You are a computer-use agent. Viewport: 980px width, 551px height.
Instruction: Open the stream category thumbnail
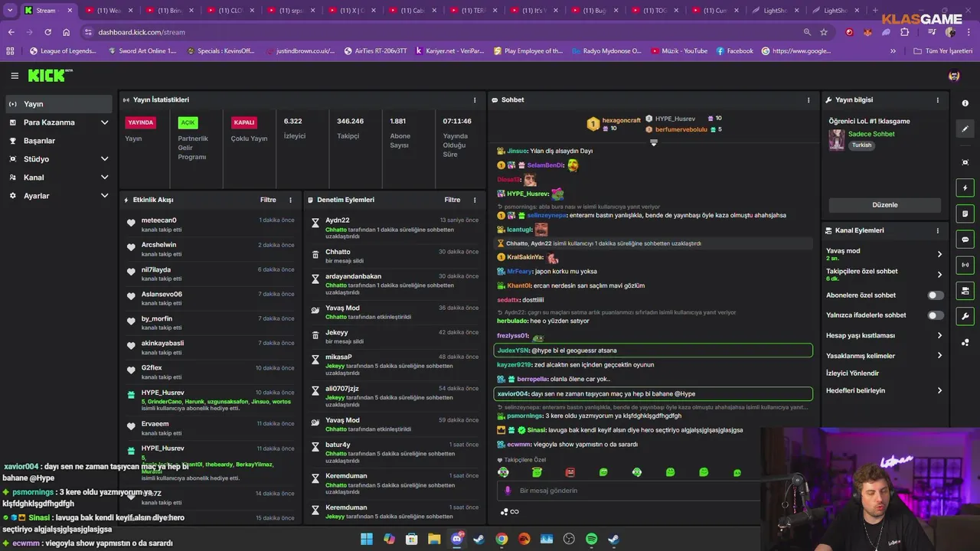pos(836,140)
